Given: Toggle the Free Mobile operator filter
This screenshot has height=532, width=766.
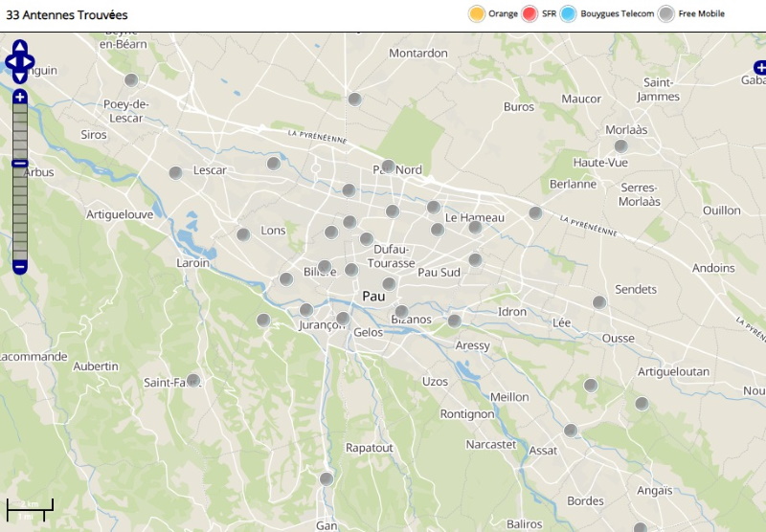Looking at the screenshot, I should coord(666,13).
